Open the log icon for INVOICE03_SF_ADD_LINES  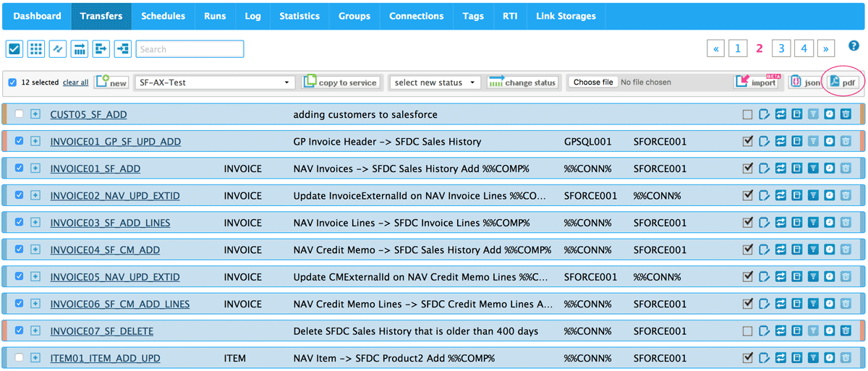796,223
